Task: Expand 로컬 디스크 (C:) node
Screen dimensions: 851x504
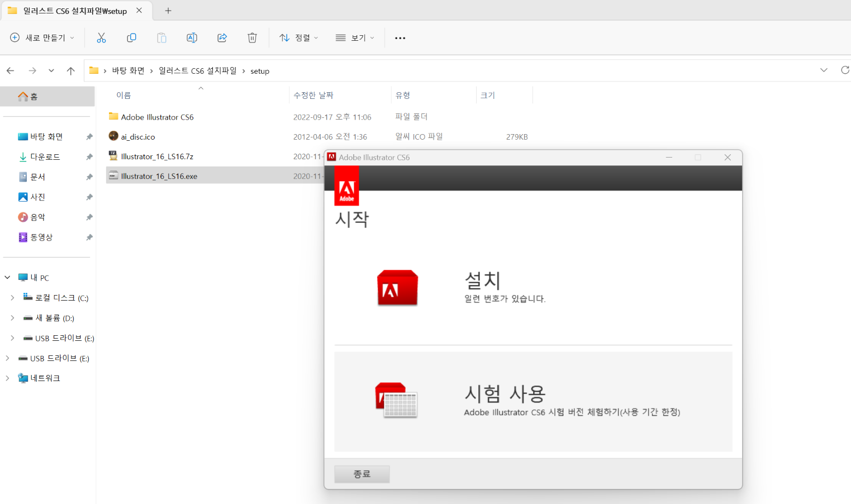Action: pos(12,298)
